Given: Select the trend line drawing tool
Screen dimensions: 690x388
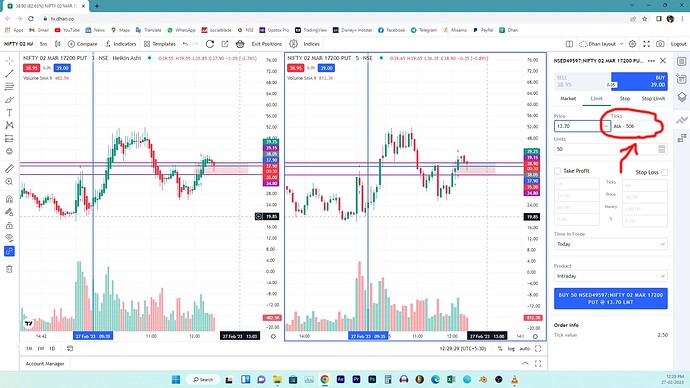Looking at the screenshot, I should pyautogui.click(x=9, y=74).
